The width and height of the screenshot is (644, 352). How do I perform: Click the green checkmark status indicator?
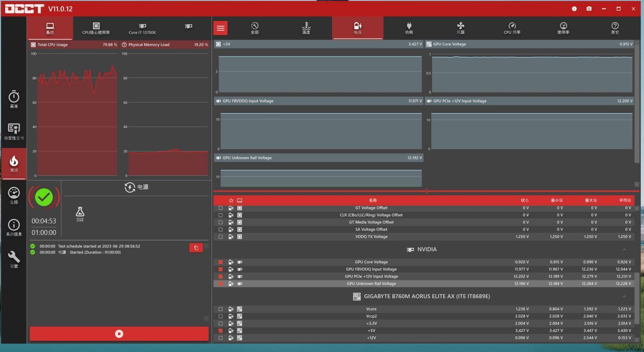[44, 197]
